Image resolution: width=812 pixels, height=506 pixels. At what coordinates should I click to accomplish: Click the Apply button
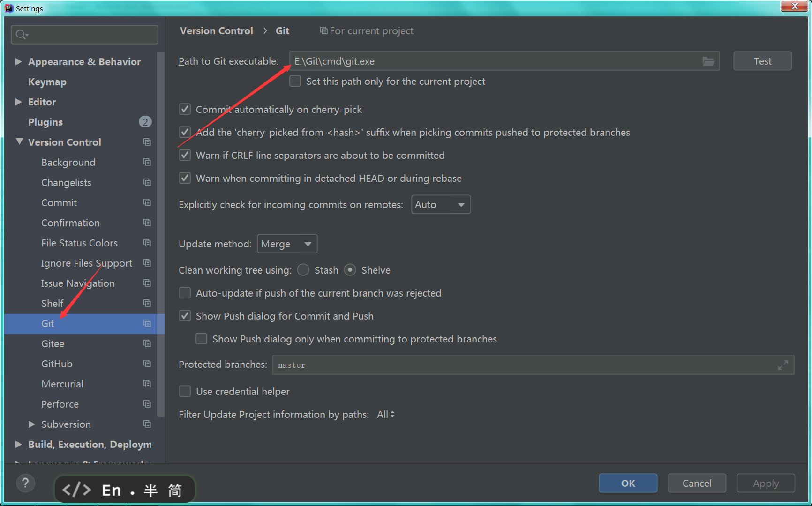[766, 483]
